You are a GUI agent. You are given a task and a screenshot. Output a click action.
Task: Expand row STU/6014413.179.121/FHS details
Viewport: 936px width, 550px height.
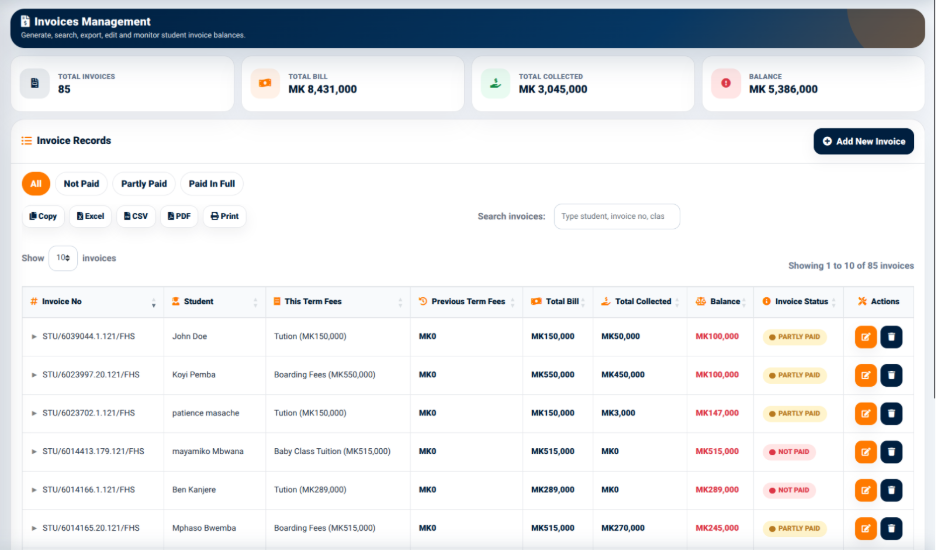[34, 451]
